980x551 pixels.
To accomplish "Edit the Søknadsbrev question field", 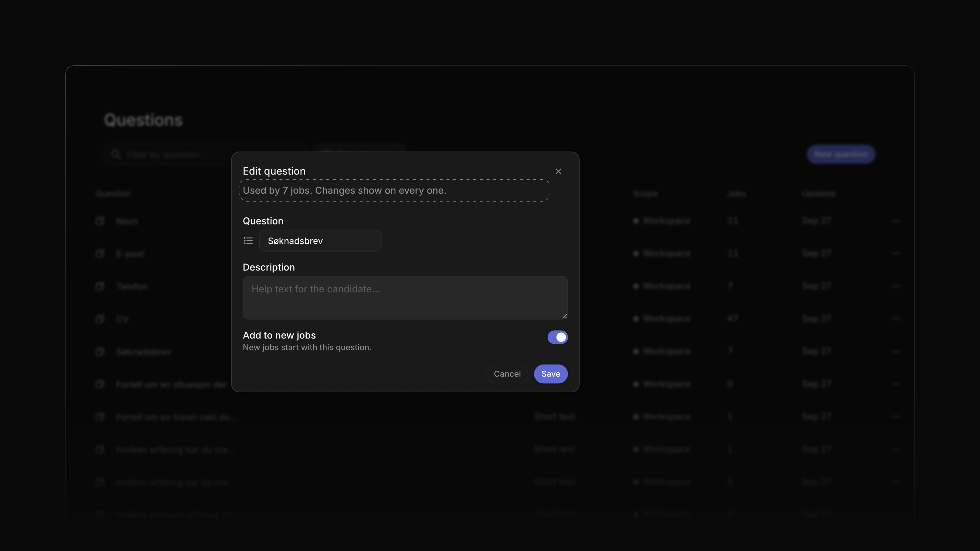I will tap(320, 241).
